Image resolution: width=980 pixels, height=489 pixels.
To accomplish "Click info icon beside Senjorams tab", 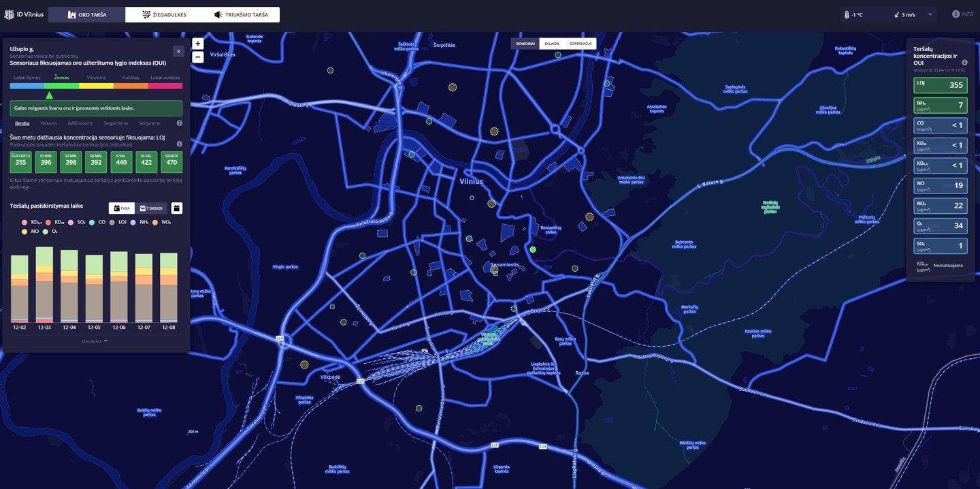I will [x=180, y=123].
